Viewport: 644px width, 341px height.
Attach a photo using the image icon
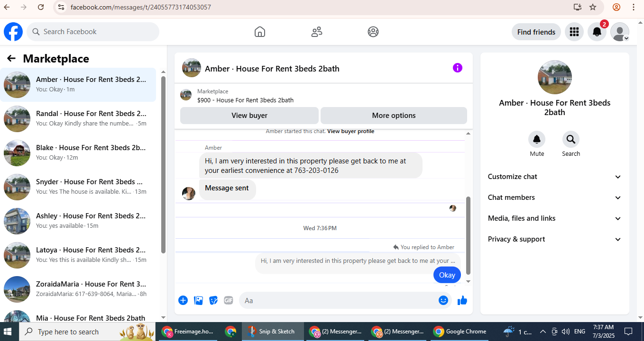pos(198,300)
